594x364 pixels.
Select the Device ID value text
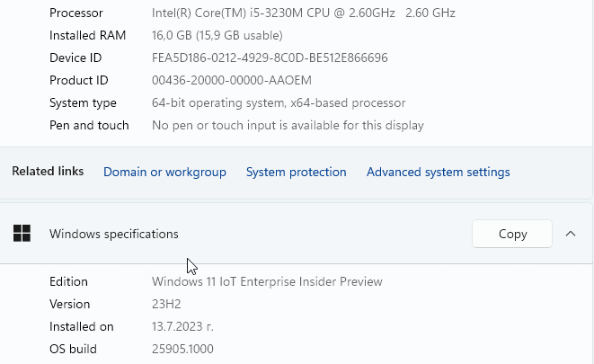[270, 58]
